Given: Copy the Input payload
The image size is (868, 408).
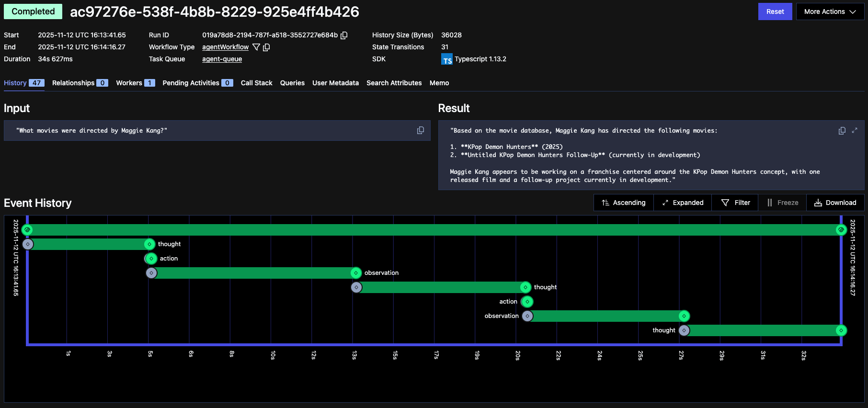Looking at the screenshot, I should 421,130.
